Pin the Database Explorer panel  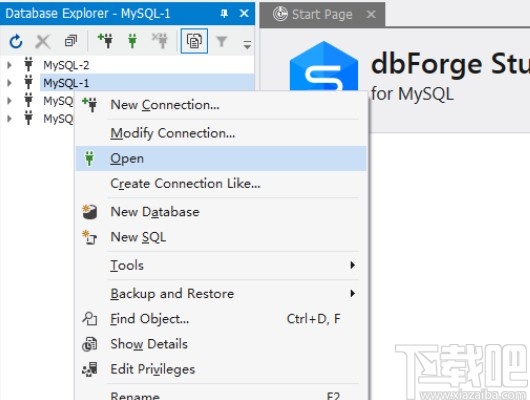pos(224,14)
